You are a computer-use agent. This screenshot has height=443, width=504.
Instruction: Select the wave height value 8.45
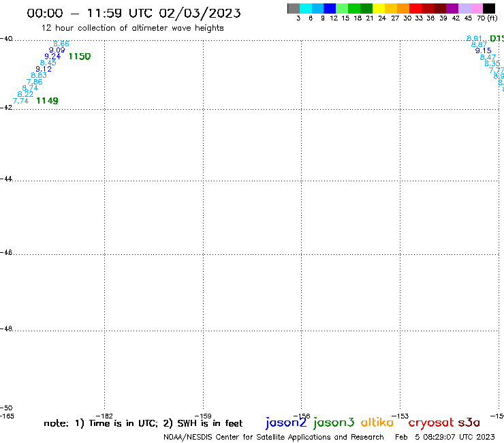[48, 63]
